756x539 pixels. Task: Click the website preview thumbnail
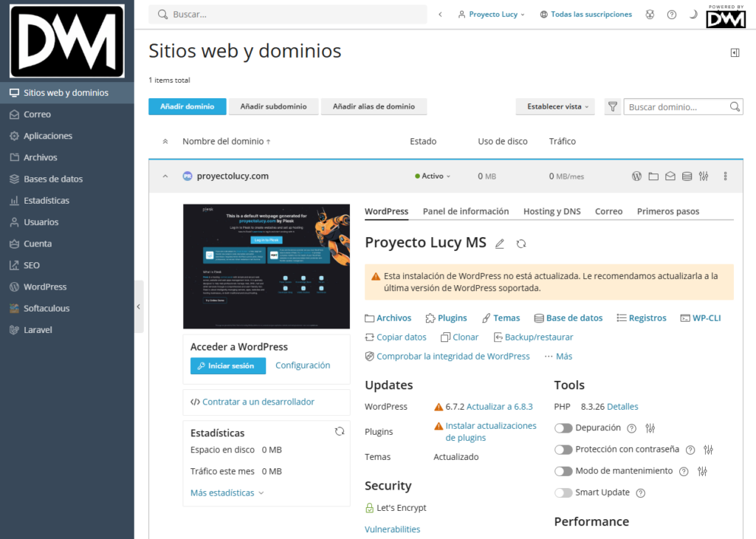coord(266,267)
